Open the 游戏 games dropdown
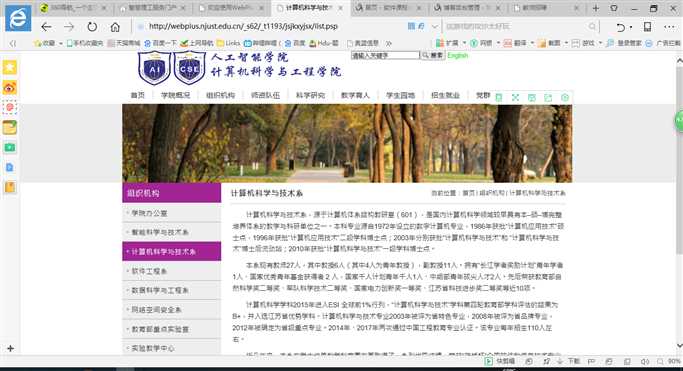The image size is (683, 371). (587, 43)
